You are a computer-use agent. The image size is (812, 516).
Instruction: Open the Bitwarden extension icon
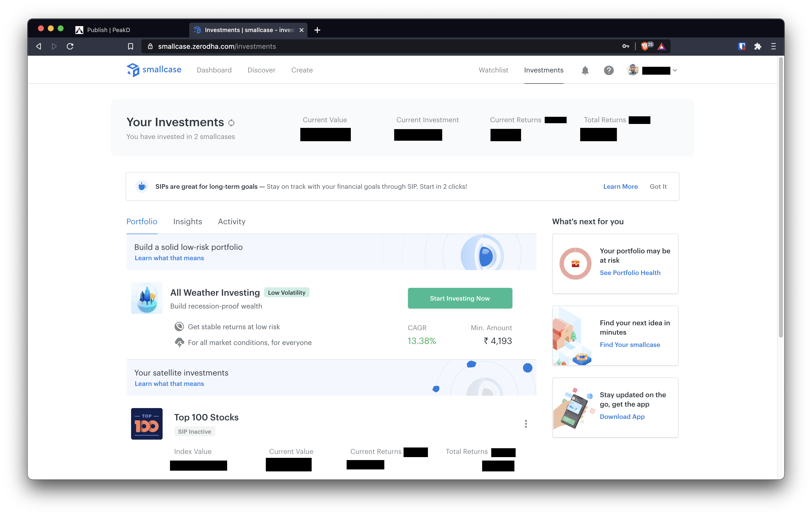742,46
